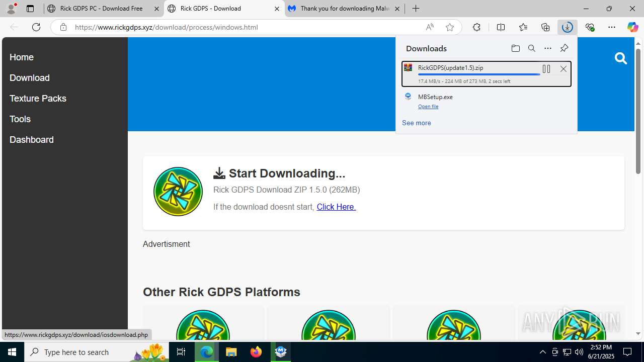Switch to Rick GDPS PC - Download Free tab
Viewport: 644px width, 362px height.
[x=104, y=9]
